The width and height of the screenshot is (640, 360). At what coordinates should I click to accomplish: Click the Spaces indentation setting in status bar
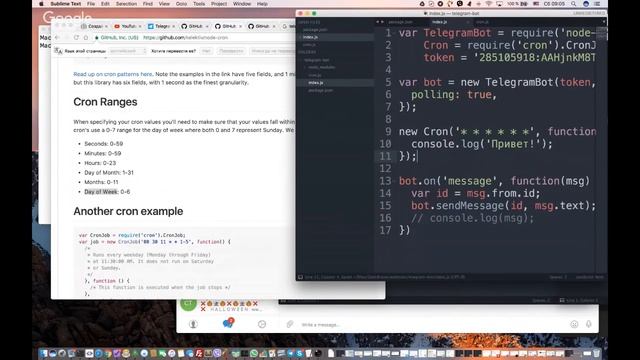[x=558, y=277]
